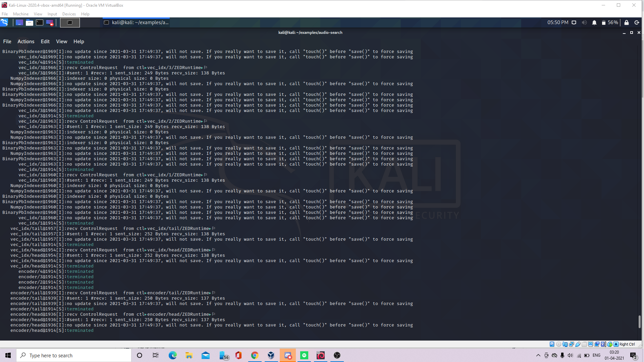
Task: Toggle the Windows tray microphone icon
Action: click(562, 355)
